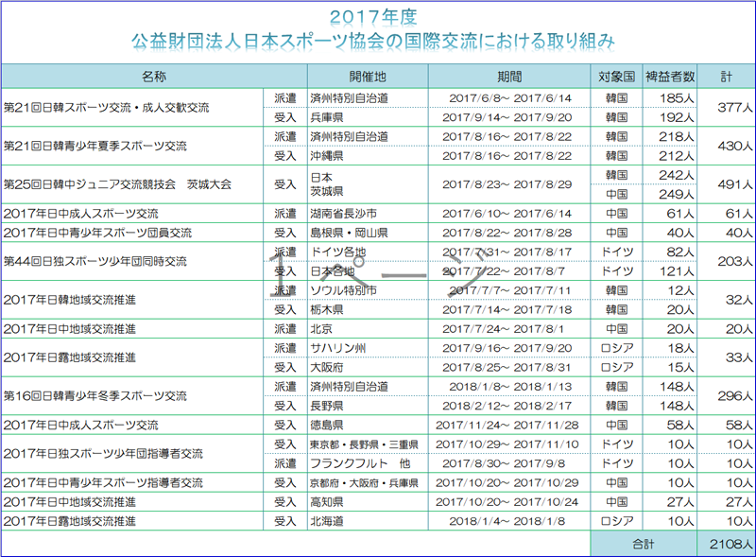Click the 開催地 column header
The image size is (756, 557).
(x=368, y=77)
